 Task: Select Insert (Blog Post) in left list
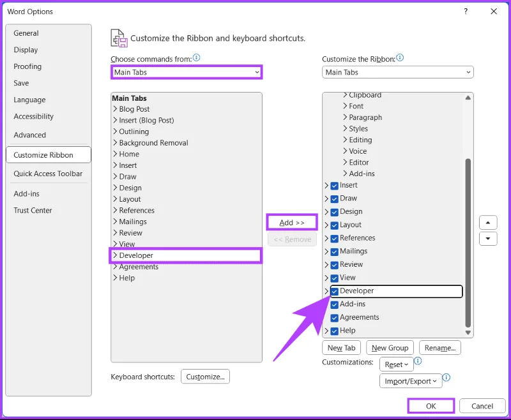146,120
